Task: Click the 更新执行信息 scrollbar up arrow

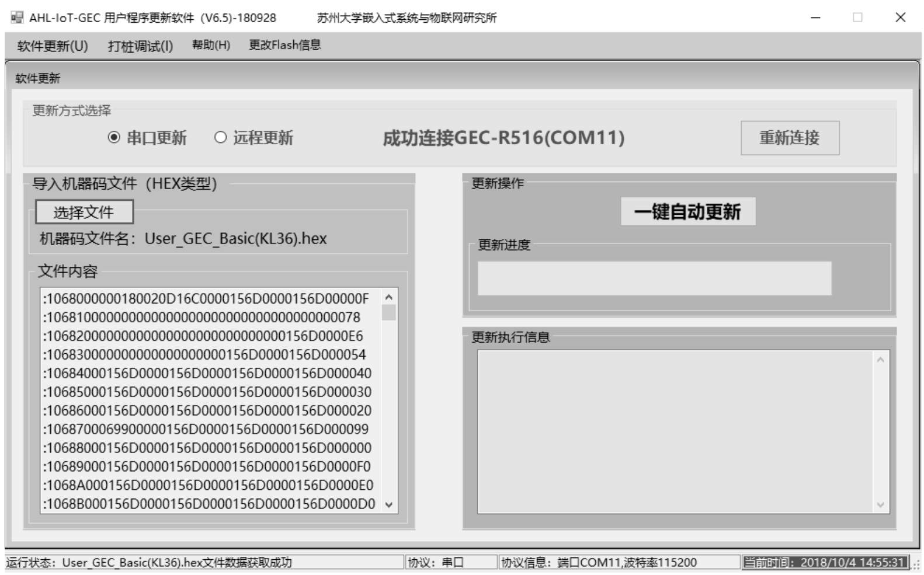Action: point(881,360)
